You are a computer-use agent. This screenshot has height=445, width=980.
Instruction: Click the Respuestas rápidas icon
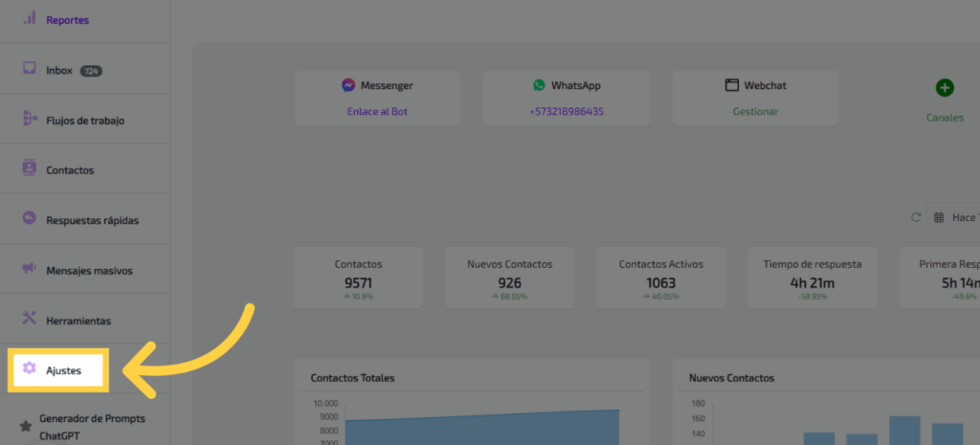click(x=29, y=219)
